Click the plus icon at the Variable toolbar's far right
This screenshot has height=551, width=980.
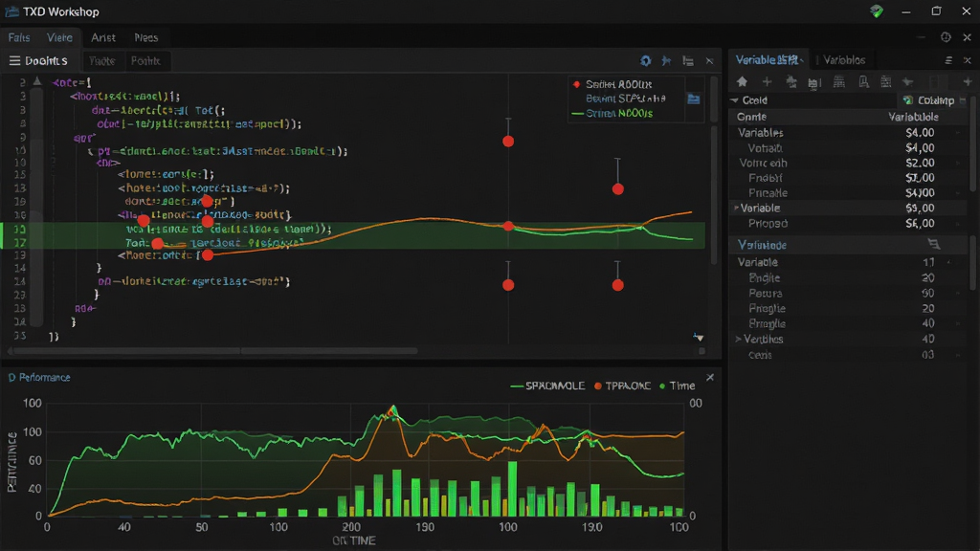click(968, 82)
